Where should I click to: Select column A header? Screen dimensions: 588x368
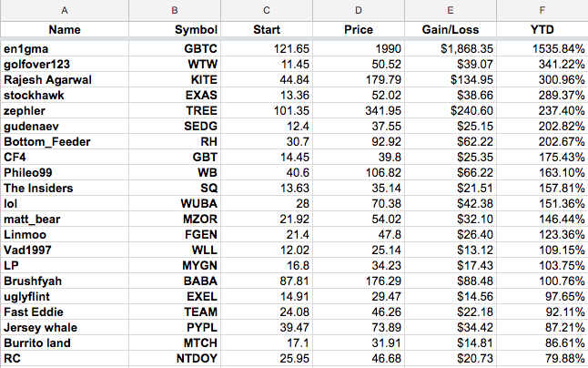pos(65,11)
